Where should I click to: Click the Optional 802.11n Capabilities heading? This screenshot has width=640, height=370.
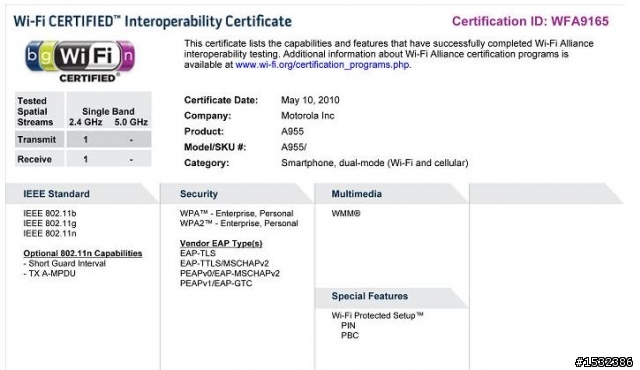point(83,253)
